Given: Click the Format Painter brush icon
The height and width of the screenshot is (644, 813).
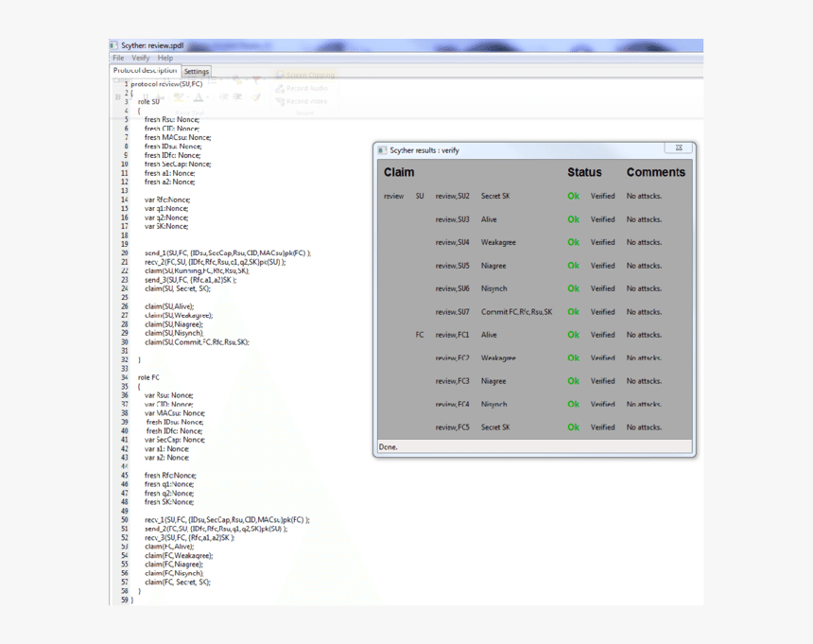Looking at the screenshot, I should (257, 96).
